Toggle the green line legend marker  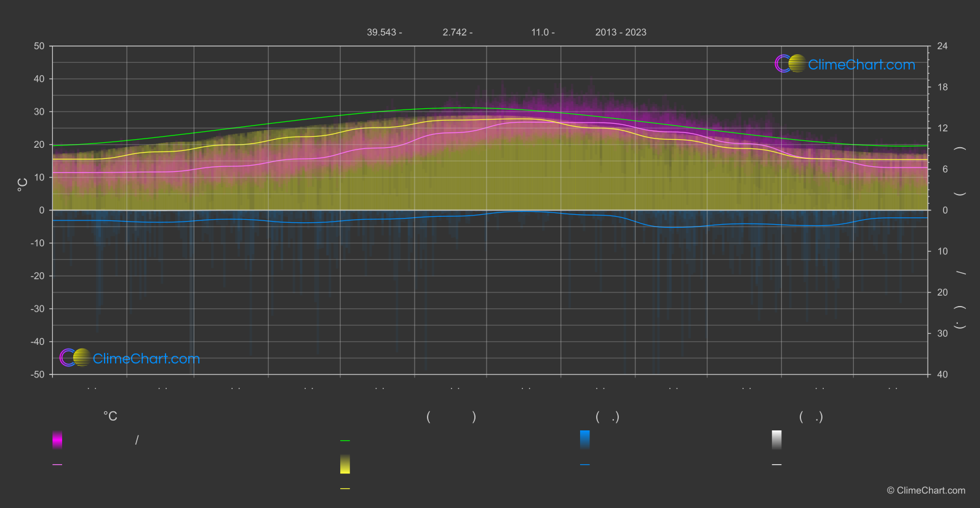[x=345, y=441]
